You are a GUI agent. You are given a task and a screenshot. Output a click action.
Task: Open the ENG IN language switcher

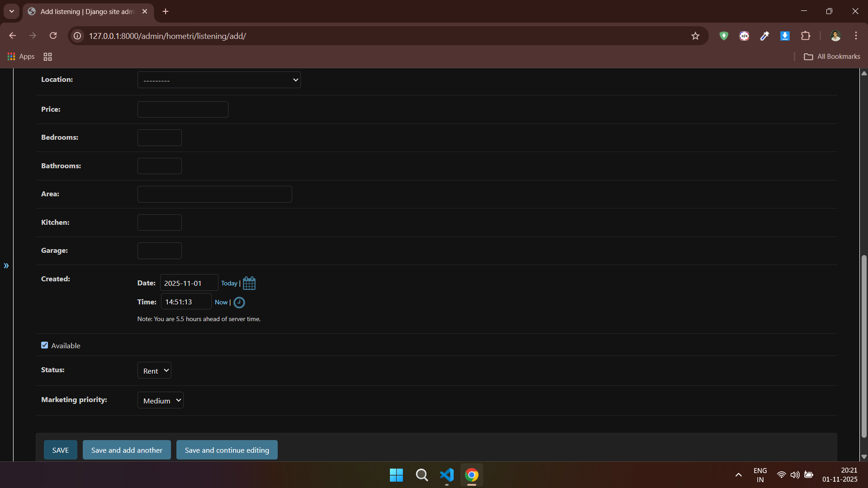tap(760, 475)
